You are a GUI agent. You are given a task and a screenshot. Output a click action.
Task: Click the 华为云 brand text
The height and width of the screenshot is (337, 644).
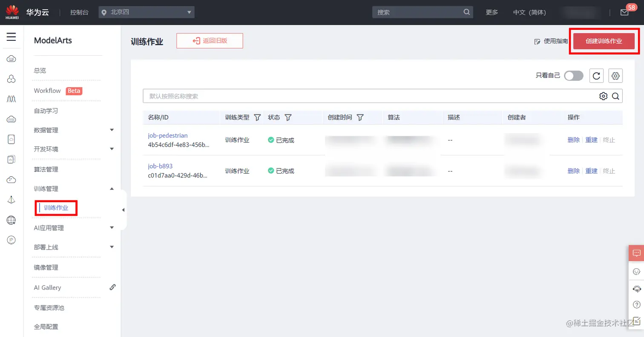pos(37,12)
